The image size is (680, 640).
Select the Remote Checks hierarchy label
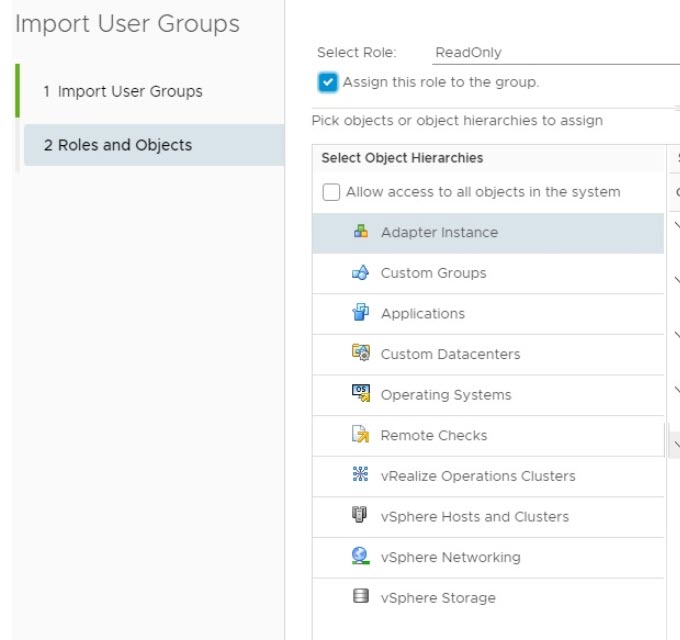pos(434,436)
